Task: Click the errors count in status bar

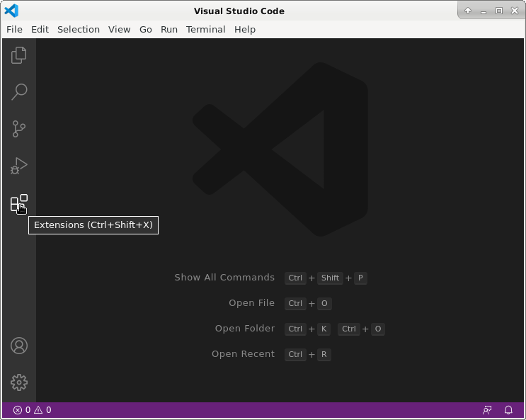Action: click(22, 410)
